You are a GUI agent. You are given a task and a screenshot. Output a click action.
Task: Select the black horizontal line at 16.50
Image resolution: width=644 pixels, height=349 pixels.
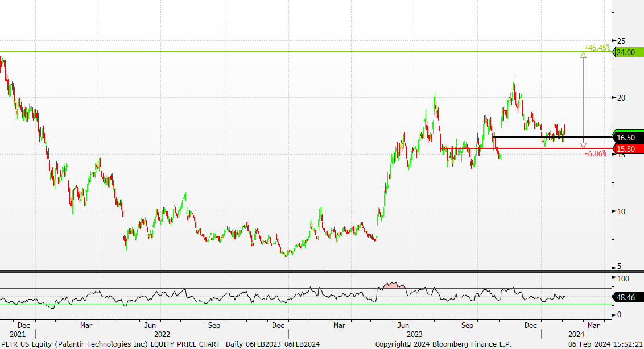point(552,137)
